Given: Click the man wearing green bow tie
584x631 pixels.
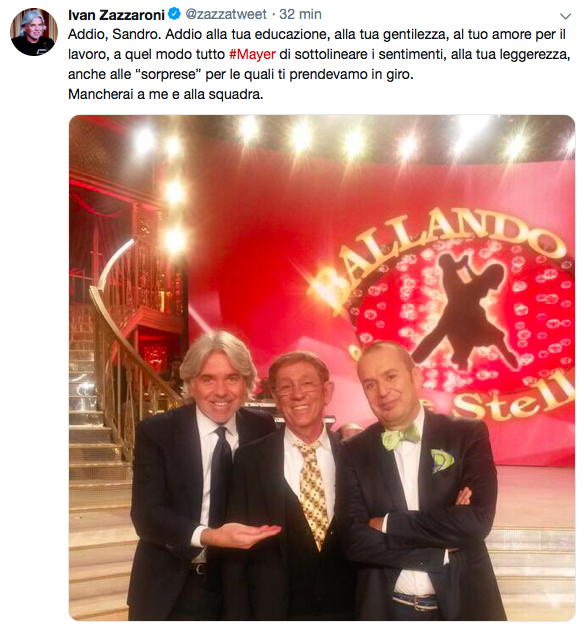Looking at the screenshot, I should [x=419, y=479].
